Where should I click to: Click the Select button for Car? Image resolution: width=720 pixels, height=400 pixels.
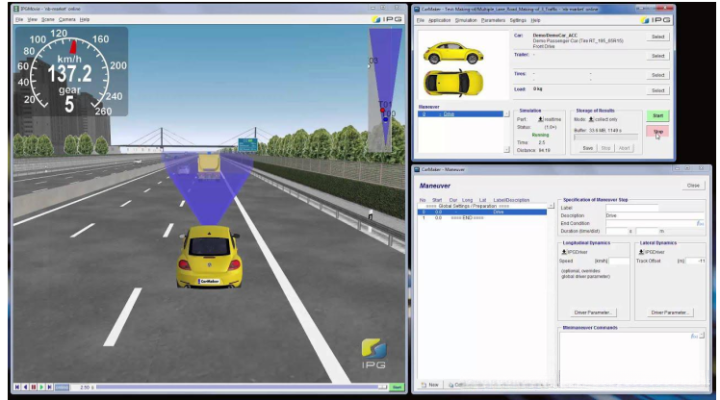658,37
